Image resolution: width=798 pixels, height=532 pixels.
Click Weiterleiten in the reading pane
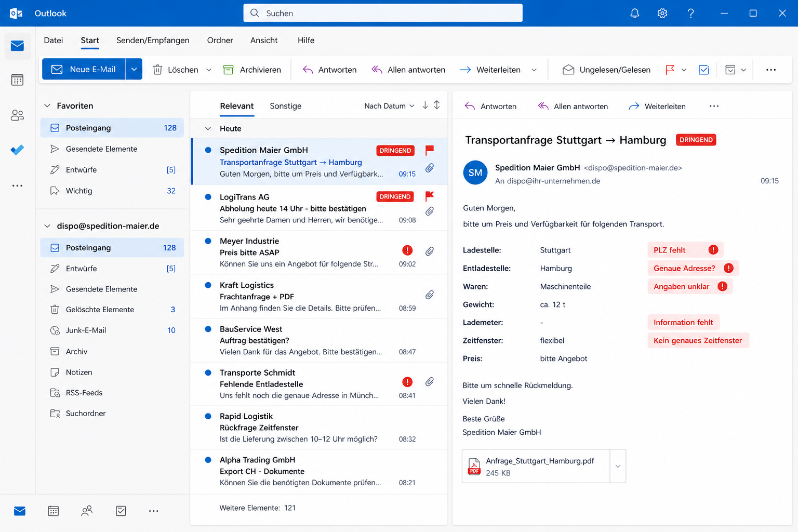click(x=657, y=106)
